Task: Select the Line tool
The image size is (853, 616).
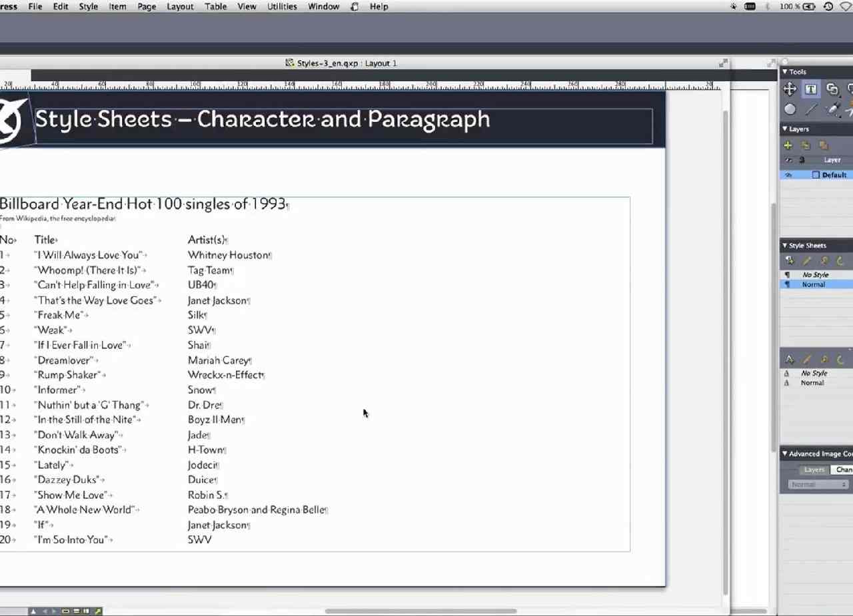Action: coord(810,110)
